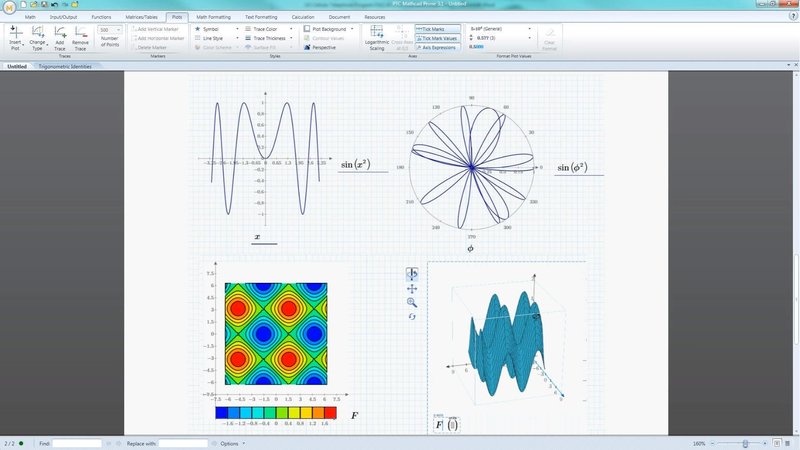Toggle Tick Marks on the axes
The height and width of the screenshot is (450, 800).
(x=438, y=29)
